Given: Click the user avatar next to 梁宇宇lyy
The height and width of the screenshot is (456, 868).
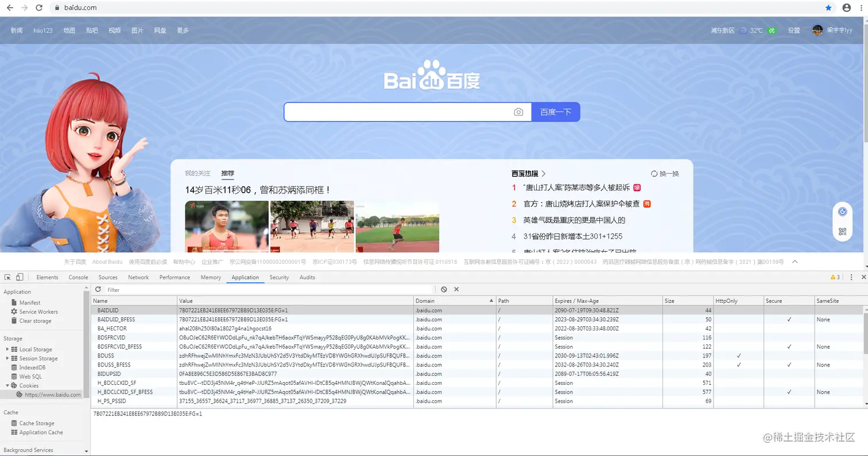Looking at the screenshot, I should click(817, 30).
